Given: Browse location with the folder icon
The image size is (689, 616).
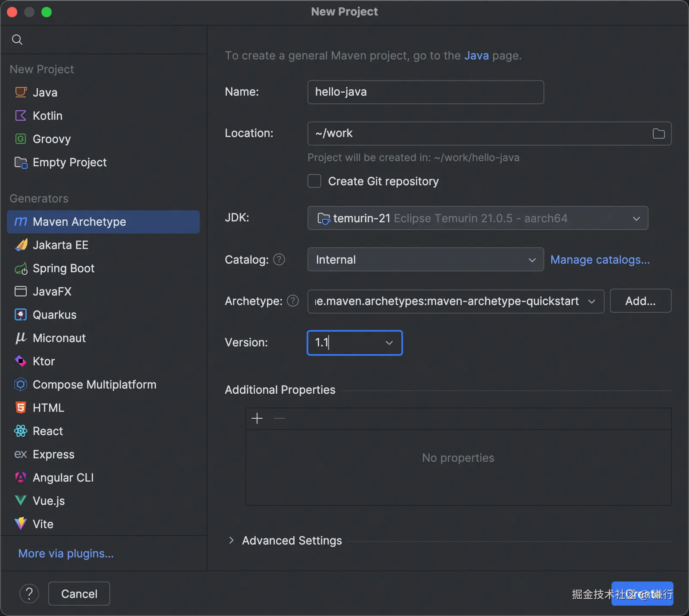Looking at the screenshot, I should (658, 134).
